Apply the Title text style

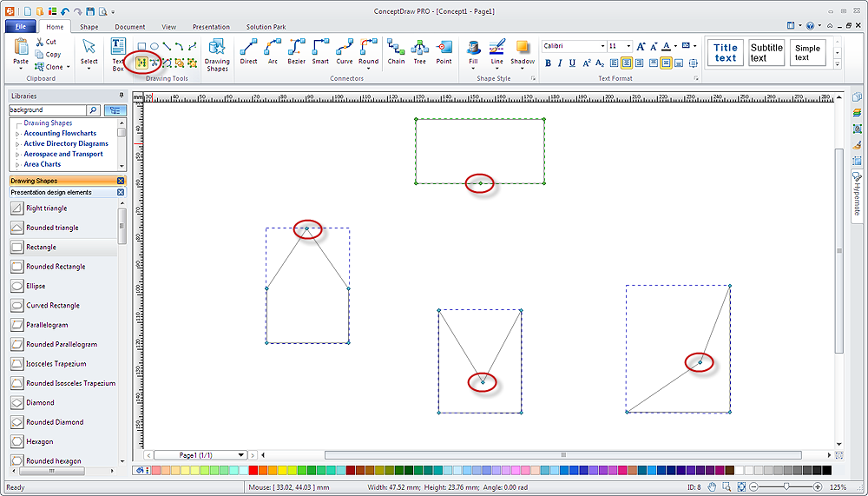pyautogui.click(x=725, y=53)
